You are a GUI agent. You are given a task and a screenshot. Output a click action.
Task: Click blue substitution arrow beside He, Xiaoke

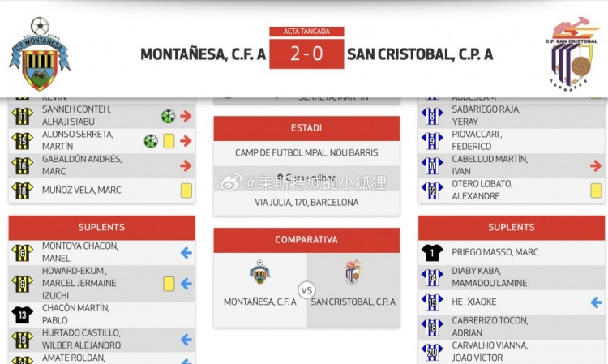pos(597,302)
